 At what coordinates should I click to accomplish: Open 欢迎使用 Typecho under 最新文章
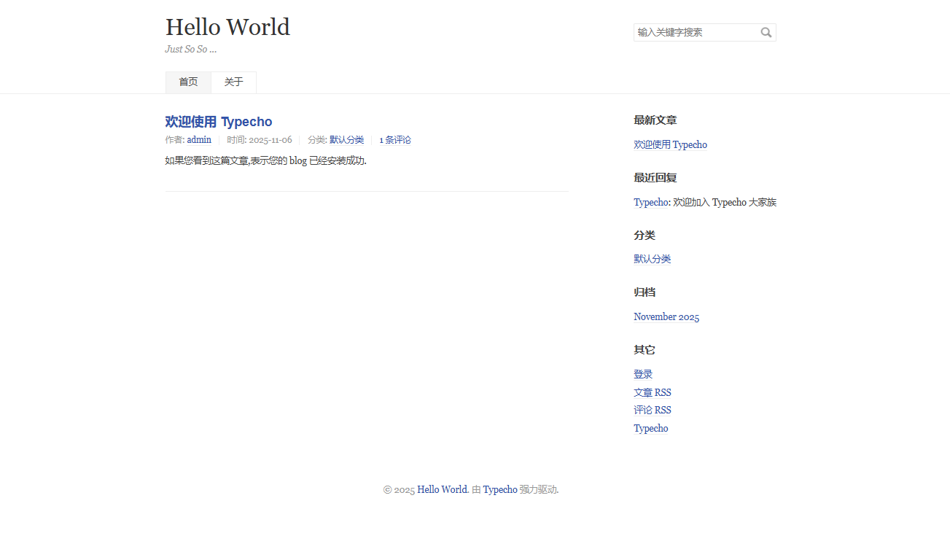670,144
